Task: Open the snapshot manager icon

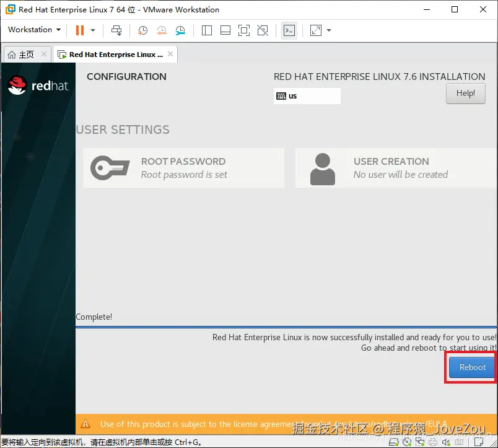Action: 180,30
